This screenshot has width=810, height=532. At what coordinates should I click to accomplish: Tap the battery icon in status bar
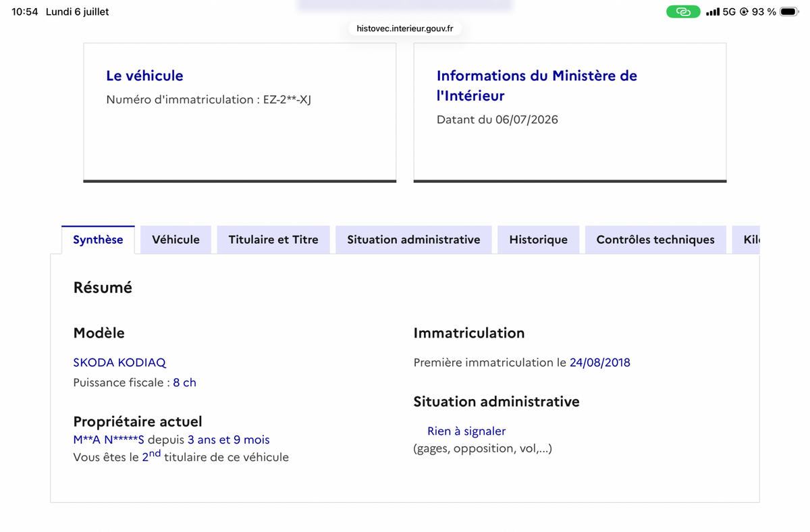(789, 11)
